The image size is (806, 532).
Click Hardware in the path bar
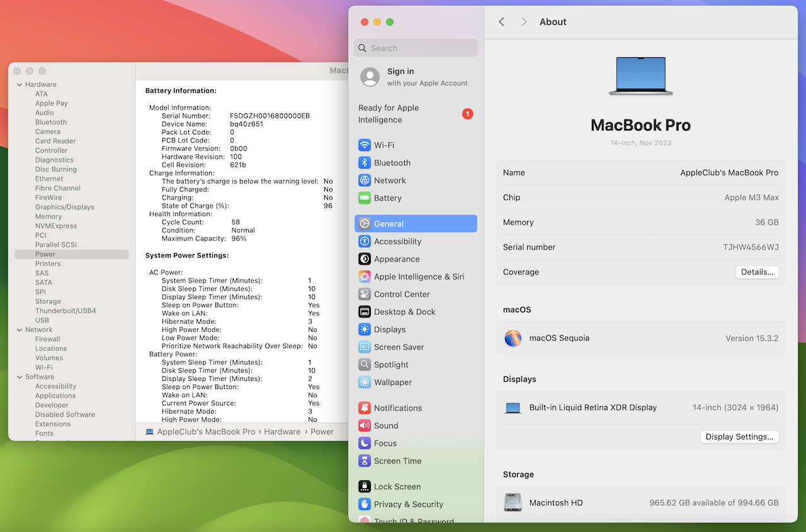pos(282,432)
